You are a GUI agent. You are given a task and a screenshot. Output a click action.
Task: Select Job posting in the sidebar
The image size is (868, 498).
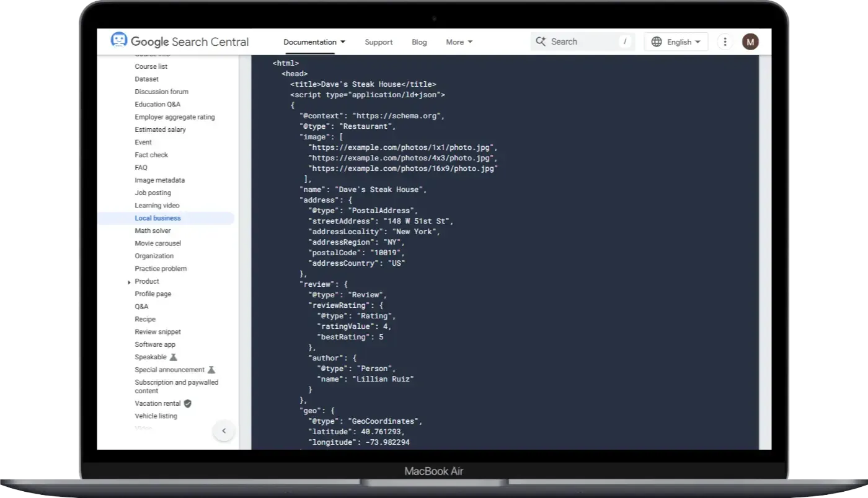pyautogui.click(x=153, y=193)
